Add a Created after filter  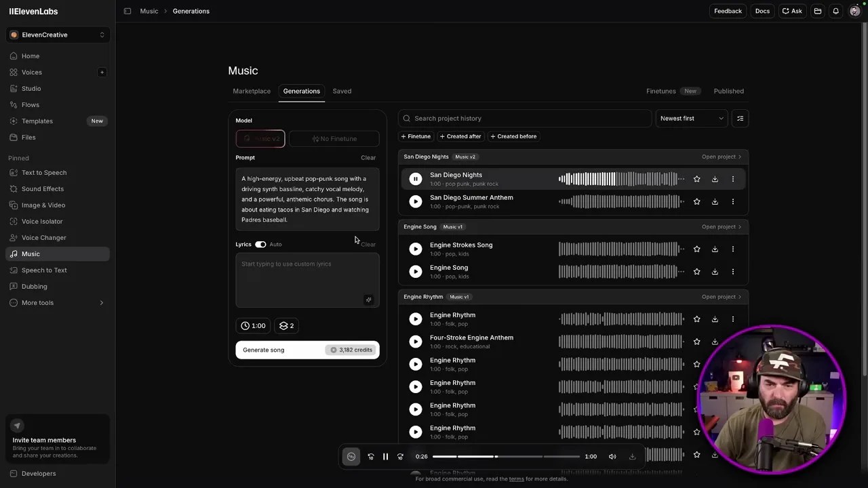point(460,136)
